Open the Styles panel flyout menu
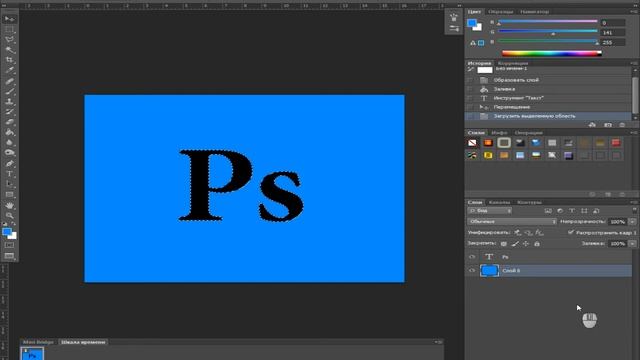Screen dimensions: 640x360 pos(634,133)
